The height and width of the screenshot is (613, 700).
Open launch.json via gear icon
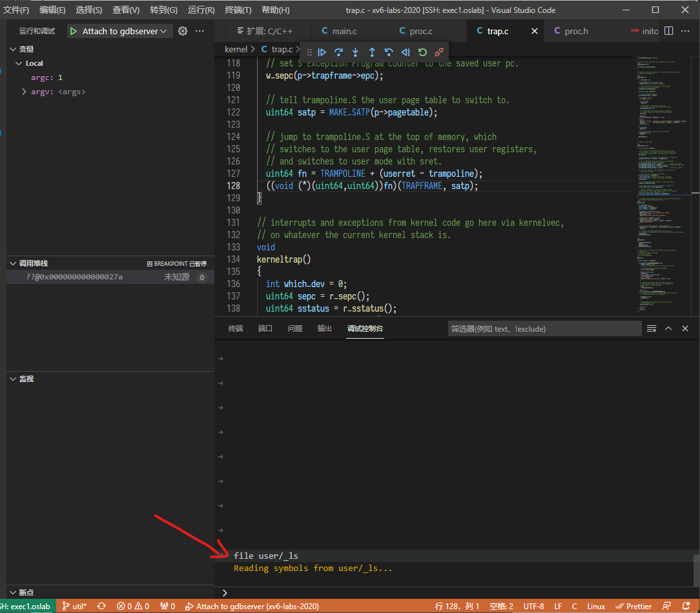pos(183,31)
